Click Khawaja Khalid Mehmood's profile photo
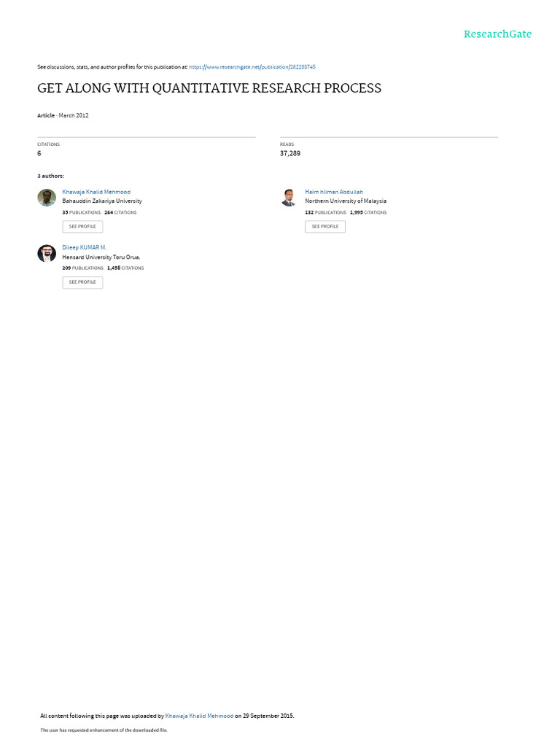The height and width of the screenshot is (747, 560). coord(47,198)
